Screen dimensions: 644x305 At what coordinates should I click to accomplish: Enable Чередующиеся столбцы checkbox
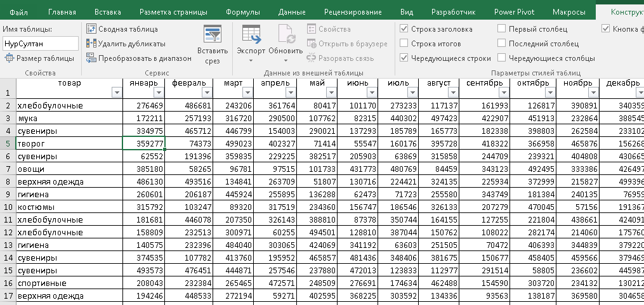pyautogui.click(x=501, y=58)
